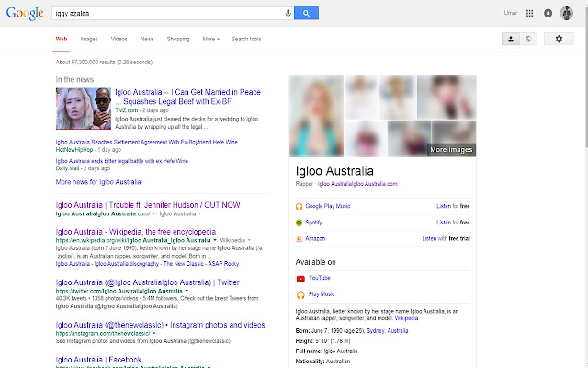Image resolution: width=588 pixels, height=368 pixels.
Task: Open Search tools options
Action: tap(245, 40)
